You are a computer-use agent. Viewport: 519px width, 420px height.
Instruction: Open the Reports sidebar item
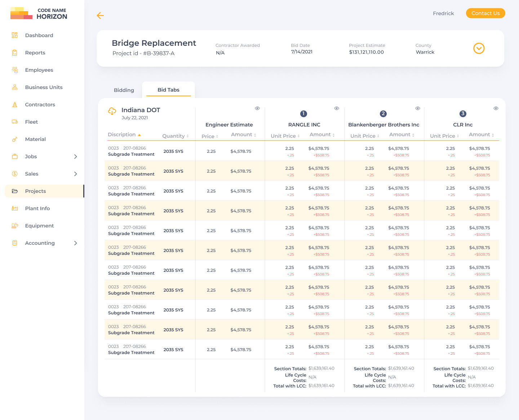point(35,53)
